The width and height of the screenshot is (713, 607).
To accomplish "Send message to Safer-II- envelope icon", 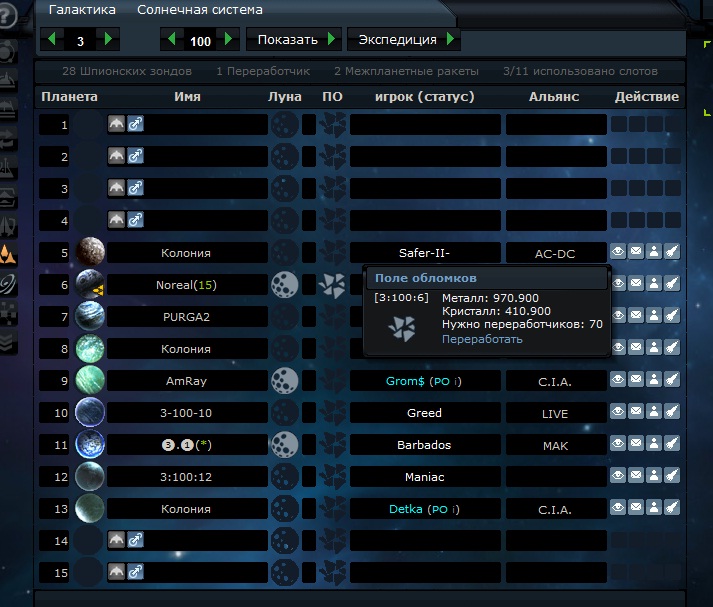I will [x=636, y=251].
